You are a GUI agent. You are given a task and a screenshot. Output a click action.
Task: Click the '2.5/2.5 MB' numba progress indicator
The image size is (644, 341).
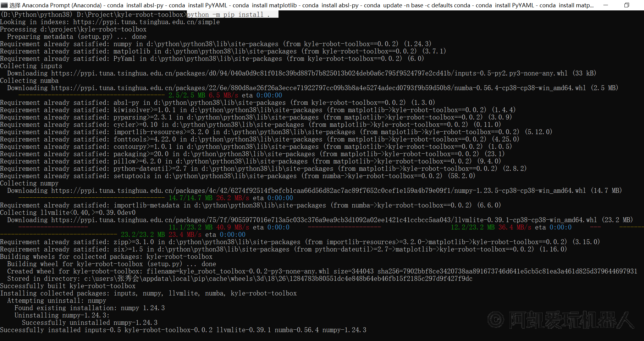[x=187, y=95]
